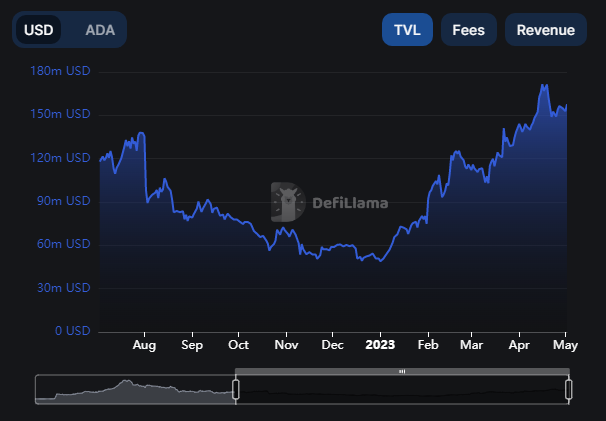Click the '60m USD' axis label
Screen dimensions: 606x421
pyautogui.click(x=63, y=244)
